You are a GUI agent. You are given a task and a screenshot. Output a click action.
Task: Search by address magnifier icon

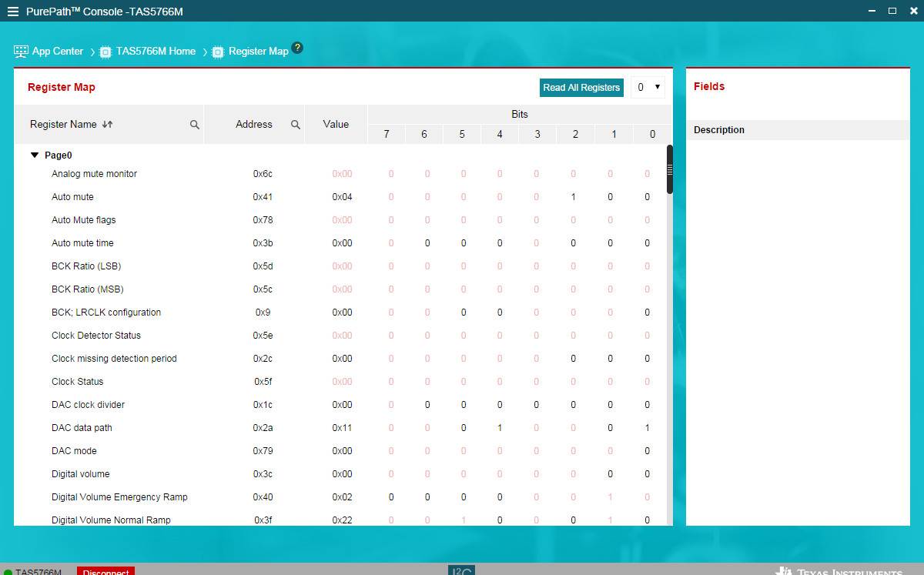coord(295,125)
